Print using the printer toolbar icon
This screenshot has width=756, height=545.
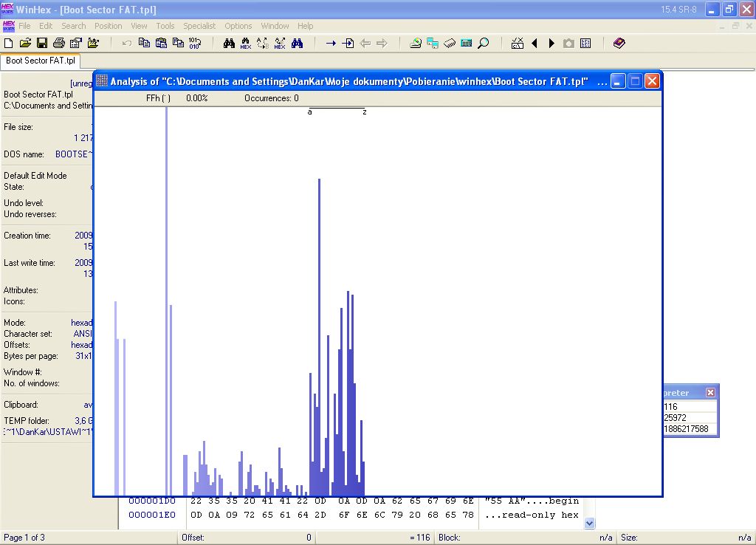[59, 44]
